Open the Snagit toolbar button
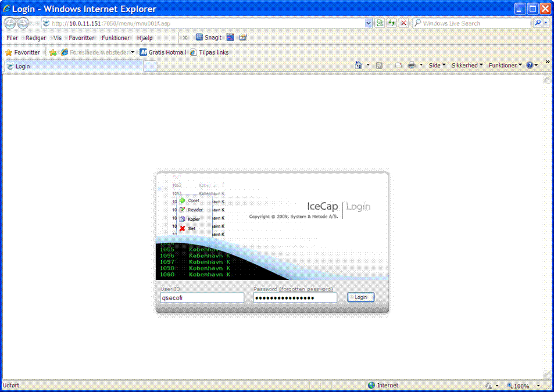This screenshot has height=392, width=554. point(209,37)
